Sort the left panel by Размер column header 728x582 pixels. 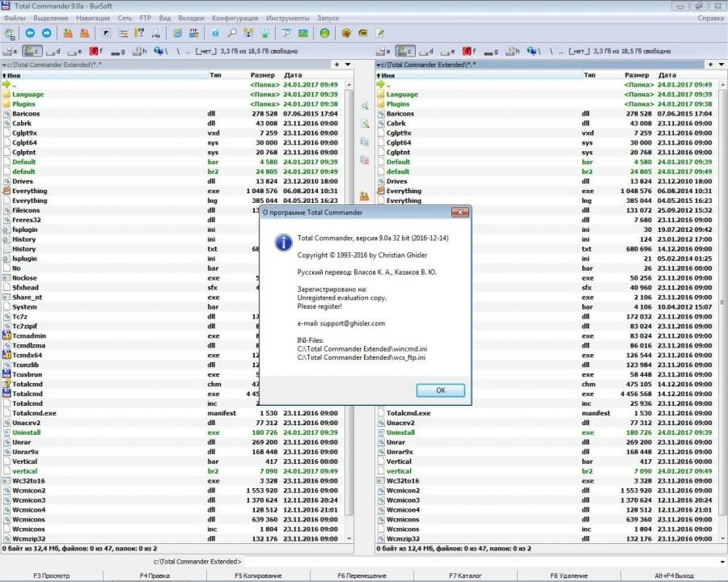pyautogui.click(x=262, y=75)
